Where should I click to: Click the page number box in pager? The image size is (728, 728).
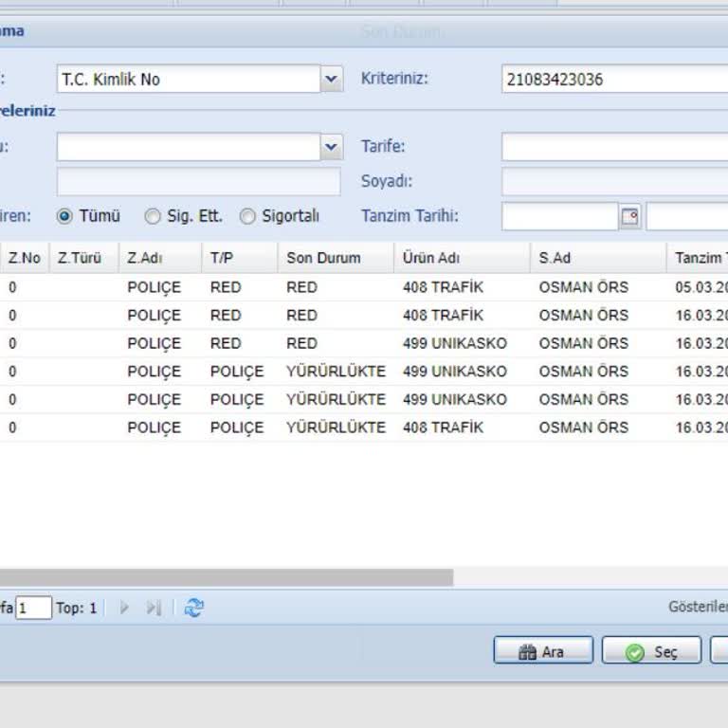(x=34, y=609)
